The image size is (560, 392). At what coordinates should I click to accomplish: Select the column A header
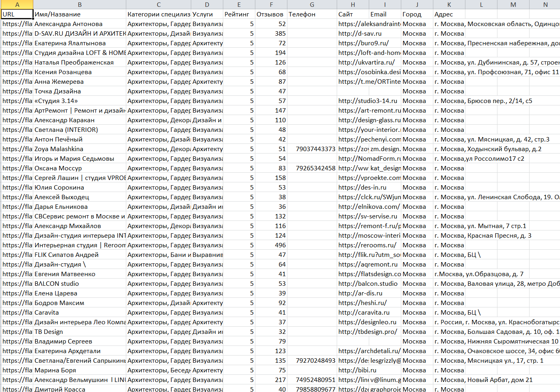[x=17, y=4]
